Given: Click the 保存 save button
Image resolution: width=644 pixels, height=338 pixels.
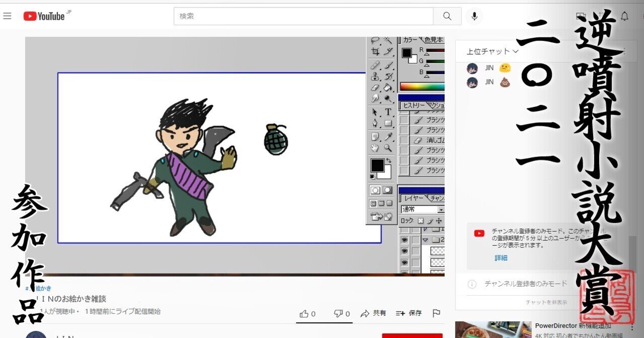Looking at the screenshot, I should 409,313.
